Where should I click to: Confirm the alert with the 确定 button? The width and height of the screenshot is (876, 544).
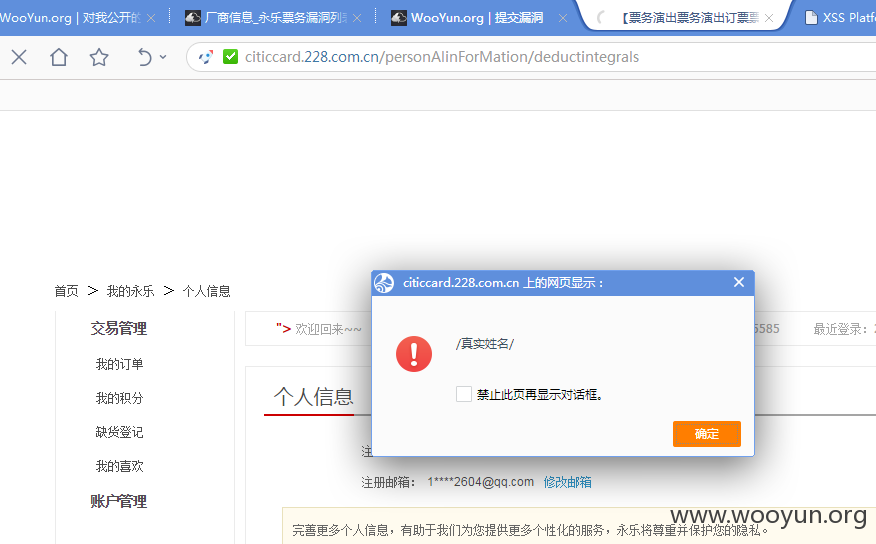(x=707, y=434)
